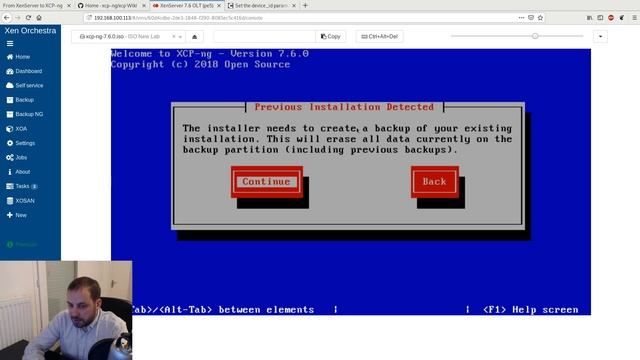This screenshot has width=640, height=360.
Task: Click the 'Welcome to XCP-ng - Version 7.6.0' text
Action: point(210,54)
